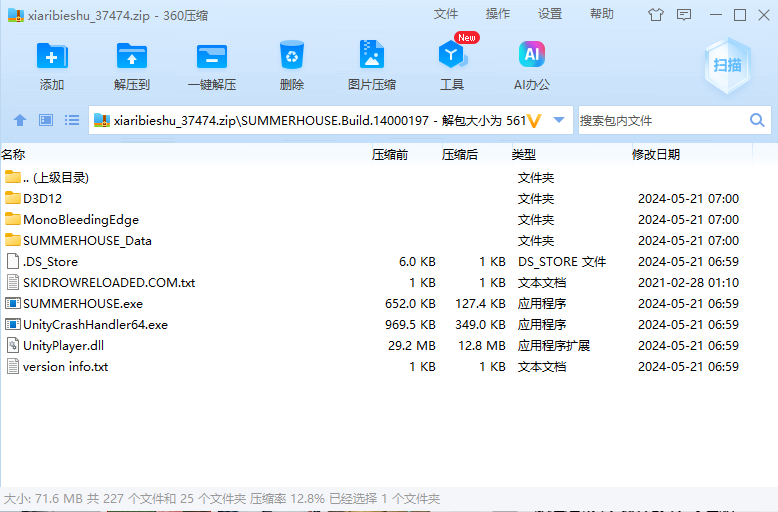Select the SUMMERHOUSE.exe file name
This screenshot has width=778, height=512.
(x=83, y=303)
